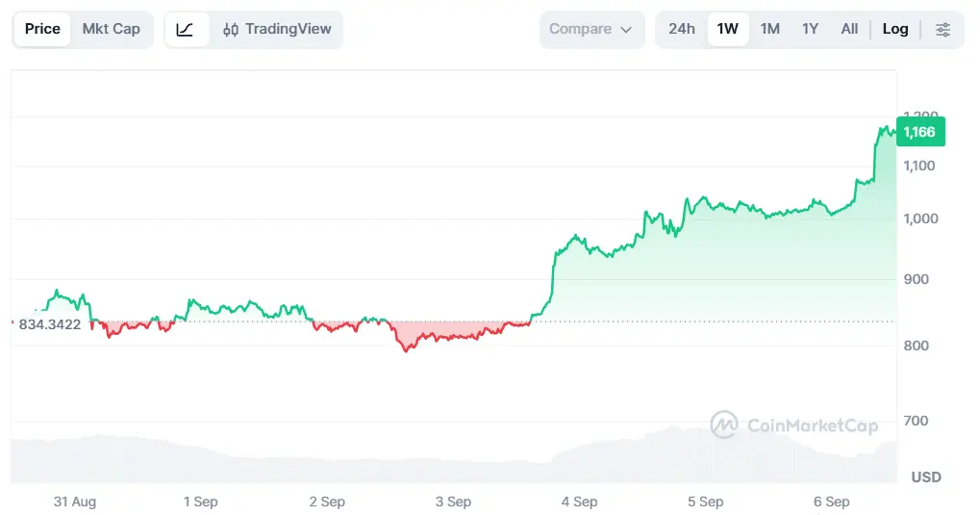Select the 1W time range
This screenshot has width=980, height=515.
click(x=727, y=29)
